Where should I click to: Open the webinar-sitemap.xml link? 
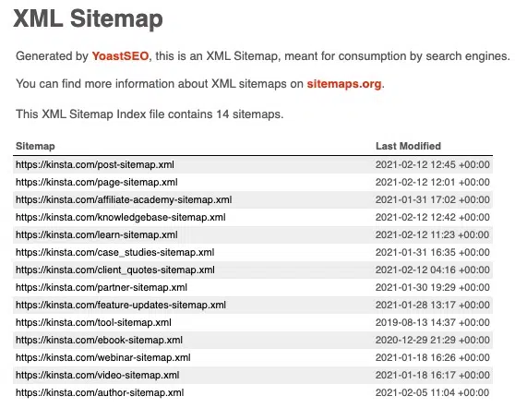point(103,357)
